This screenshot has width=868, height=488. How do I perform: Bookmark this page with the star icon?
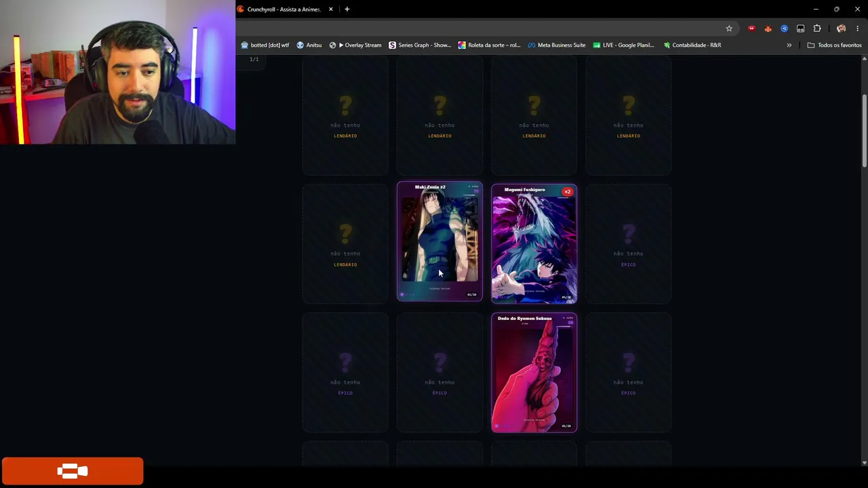pos(729,28)
